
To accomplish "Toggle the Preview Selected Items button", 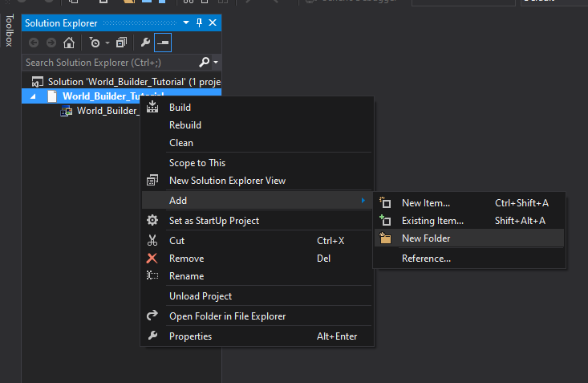I will click(x=163, y=43).
